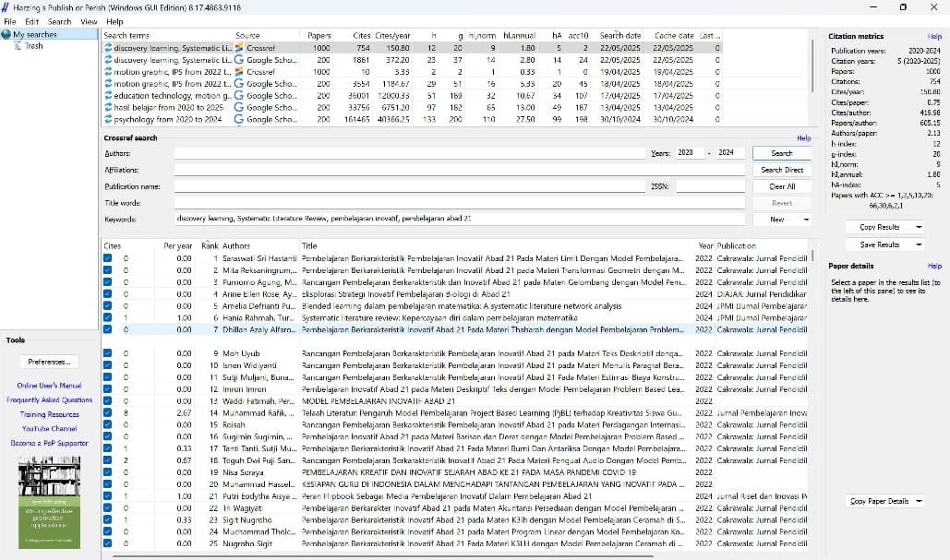Open the YouTube Channel link
950x560 pixels.
[49, 429]
